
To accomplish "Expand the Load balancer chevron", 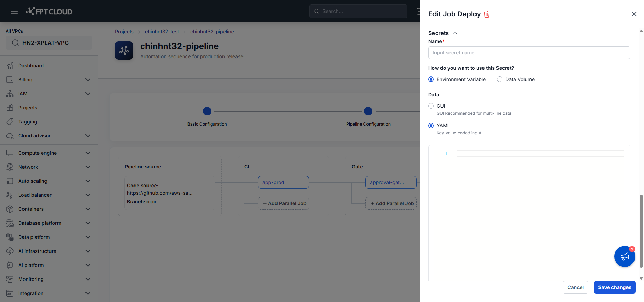I will (x=88, y=195).
